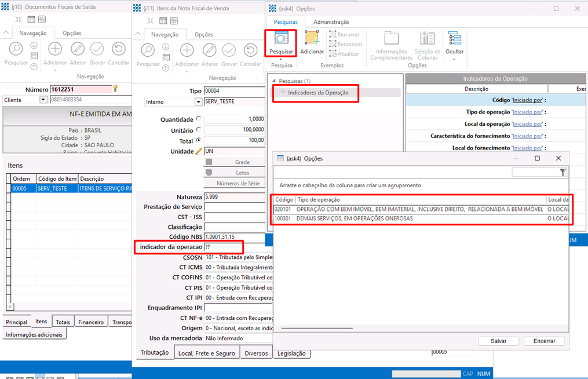The height and width of the screenshot is (379, 588).
Task: Click the pencil icon next to Unidade
Action: (199, 151)
